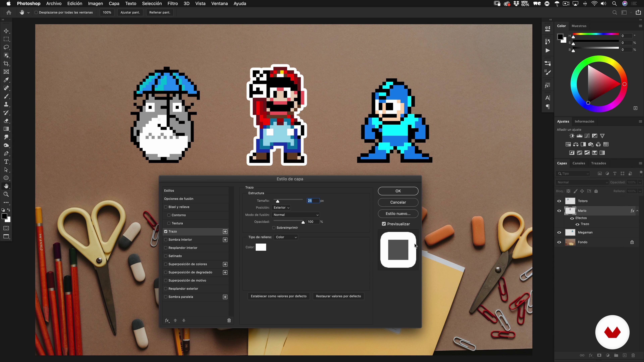644x362 pixels.
Task: Select the Gradient tool
Action: [6, 129]
